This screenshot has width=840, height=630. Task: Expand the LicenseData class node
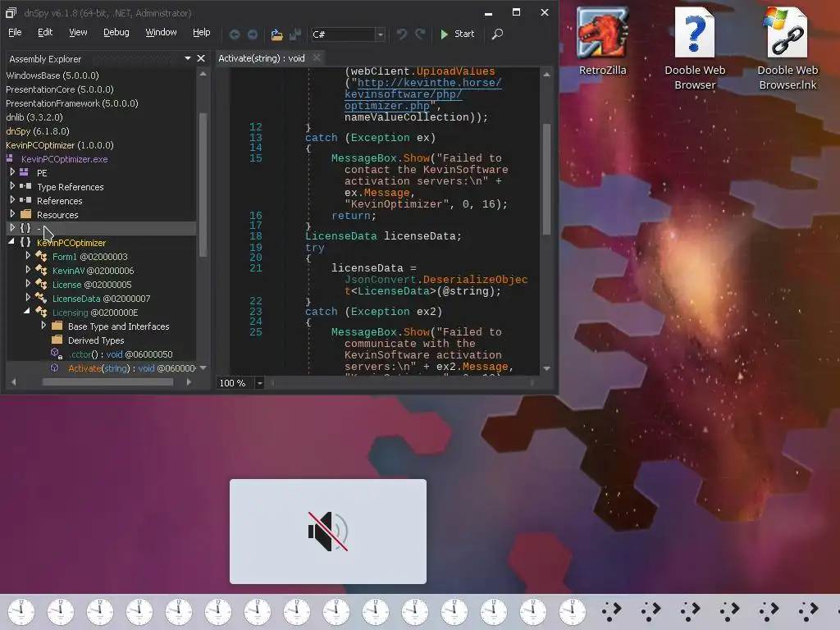(28, 297)
